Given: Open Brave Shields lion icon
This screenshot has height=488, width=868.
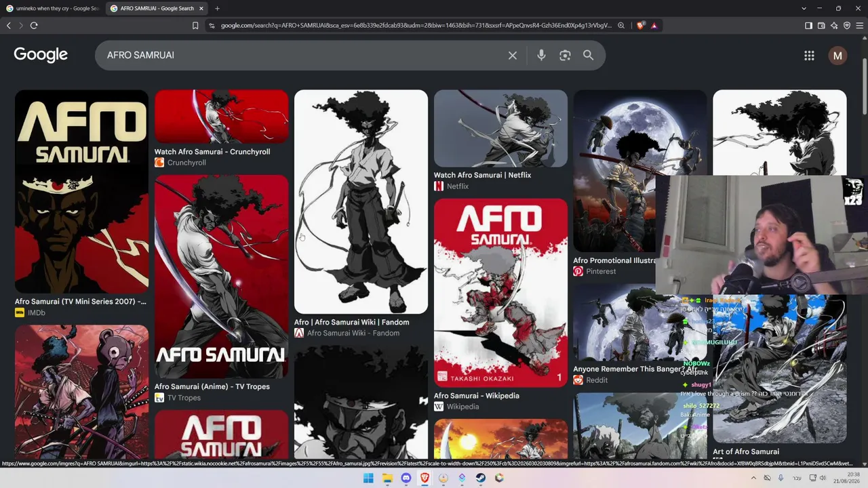Looking at the screenshot, I should click(x=641, y=26).
